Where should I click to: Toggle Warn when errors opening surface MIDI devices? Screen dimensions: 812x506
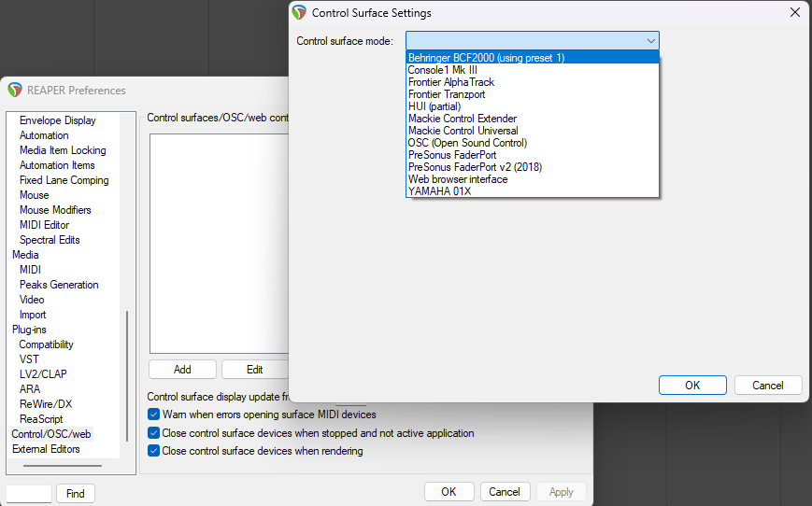[x=153, y=415]
